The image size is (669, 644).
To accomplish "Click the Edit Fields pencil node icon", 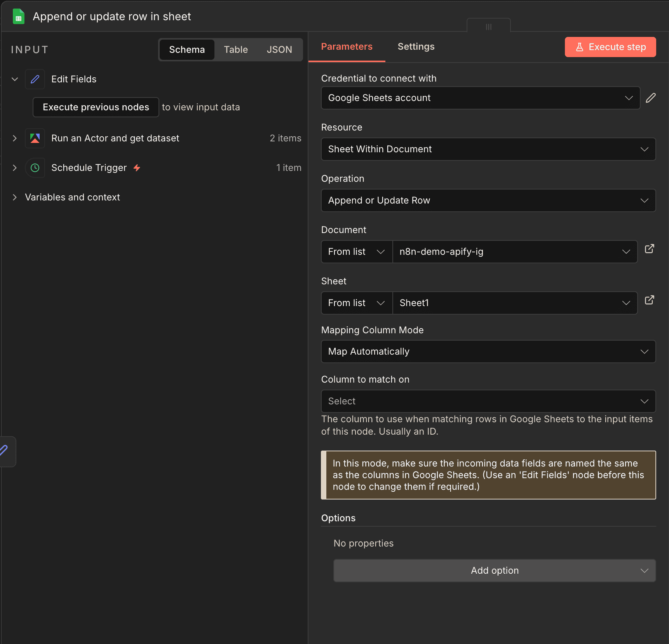I will tap(35, 79).
